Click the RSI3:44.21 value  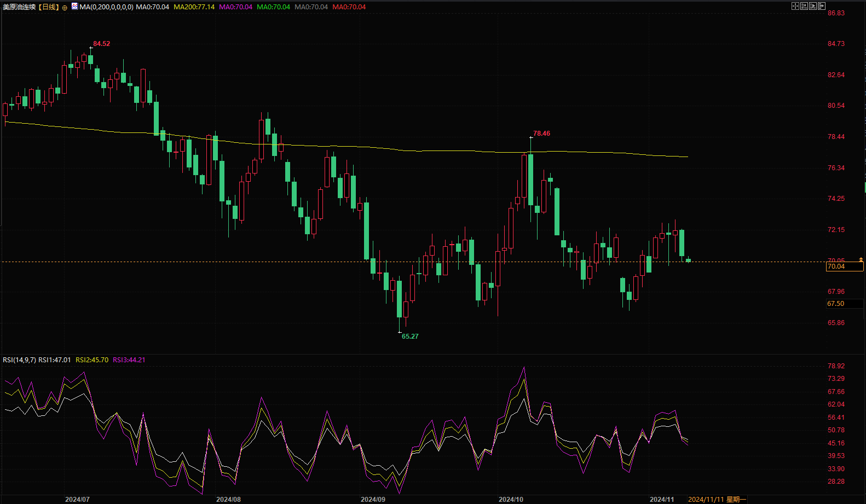tap(129, 360)
